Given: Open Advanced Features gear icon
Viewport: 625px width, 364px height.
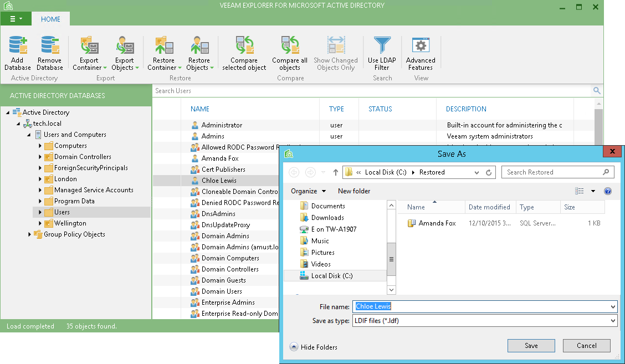Looking at the screenshot, I should (421, 45).
